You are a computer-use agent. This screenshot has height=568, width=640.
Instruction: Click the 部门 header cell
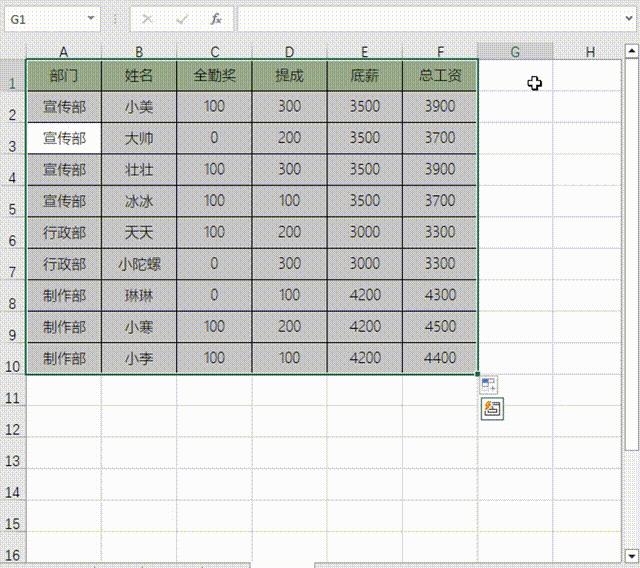click(64, 75)
